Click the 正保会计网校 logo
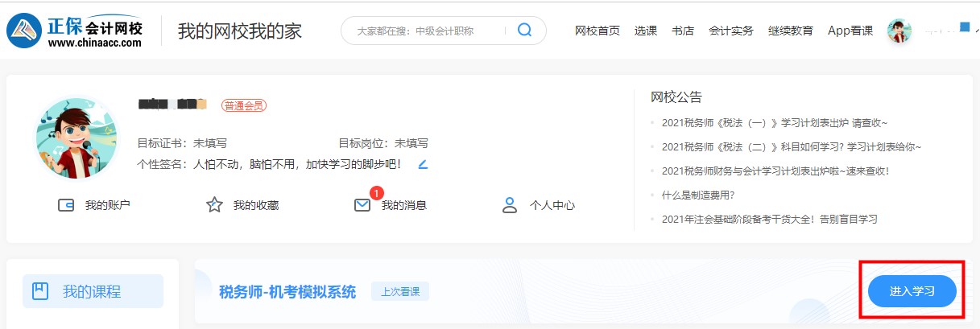Viewport: 980px width, 329px height. coord(75,31)
